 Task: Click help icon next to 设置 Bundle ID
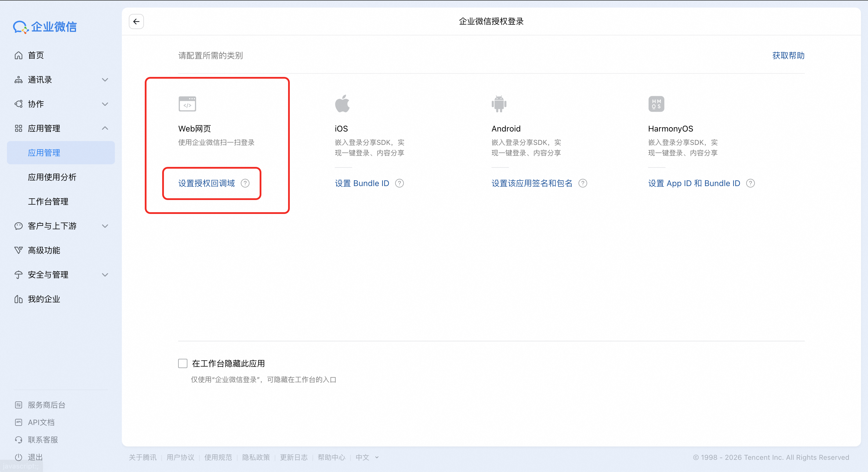pos(399,183)
